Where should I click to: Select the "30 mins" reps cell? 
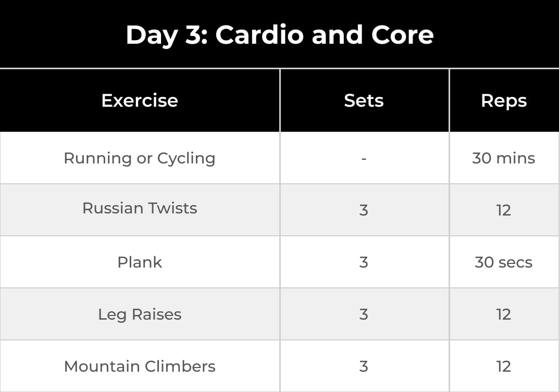point(503,158)
